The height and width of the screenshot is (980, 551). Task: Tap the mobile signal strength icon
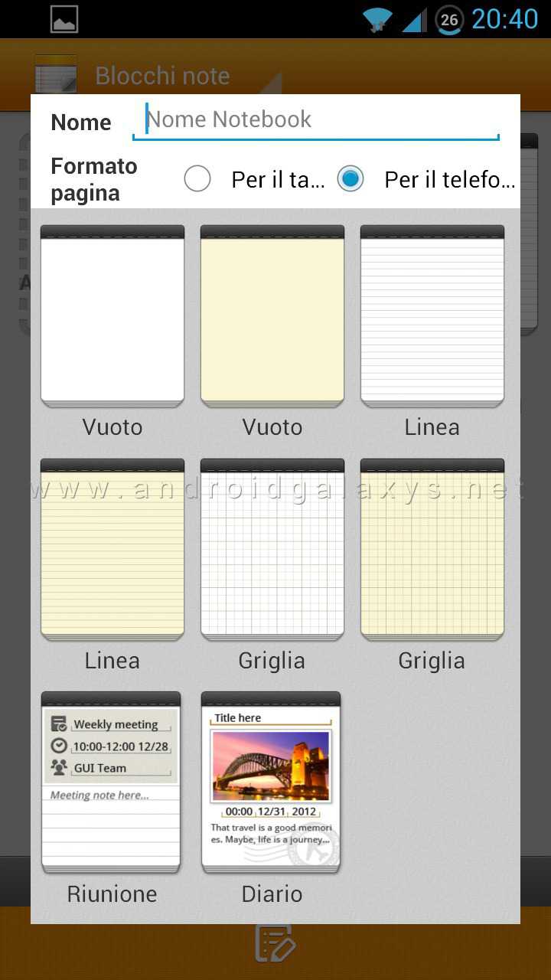(x=414, y=19)
